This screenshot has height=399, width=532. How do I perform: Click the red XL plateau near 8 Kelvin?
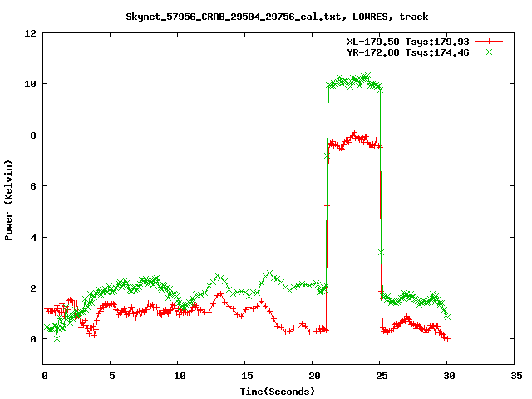click(355, 140)
